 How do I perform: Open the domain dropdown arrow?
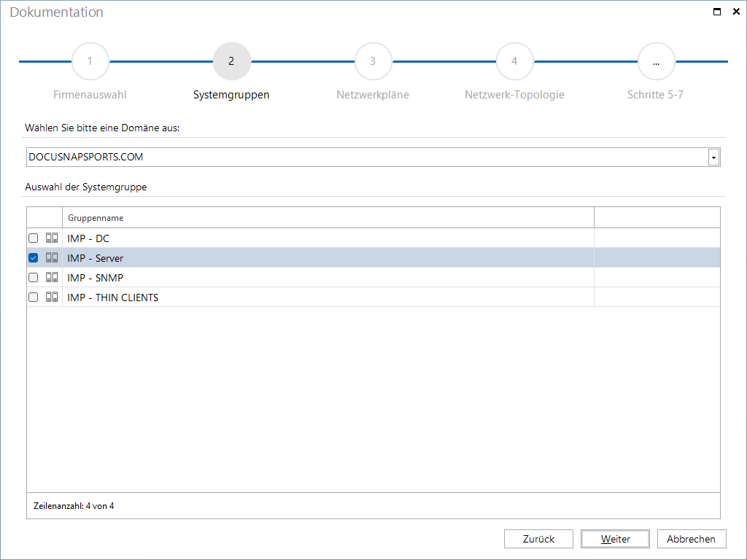pyautogui.click(x=713, y=157)
